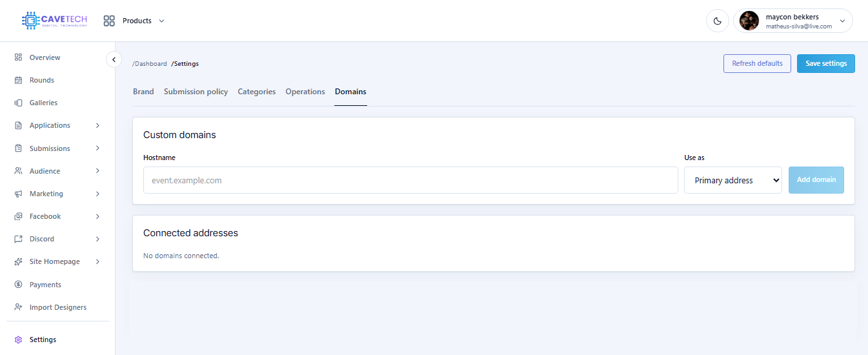Click the Products grid icon
The width and height of the screenshot is (868, 355).
pyautogui.click(x=109, y=21)
